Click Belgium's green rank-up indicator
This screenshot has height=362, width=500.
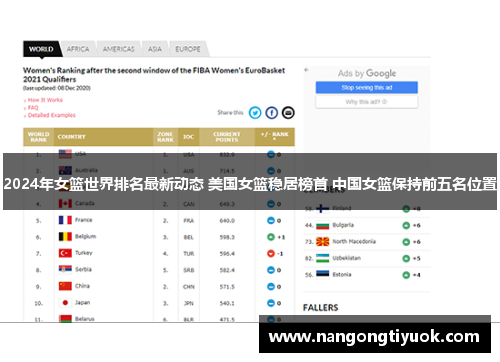[271, 237]
